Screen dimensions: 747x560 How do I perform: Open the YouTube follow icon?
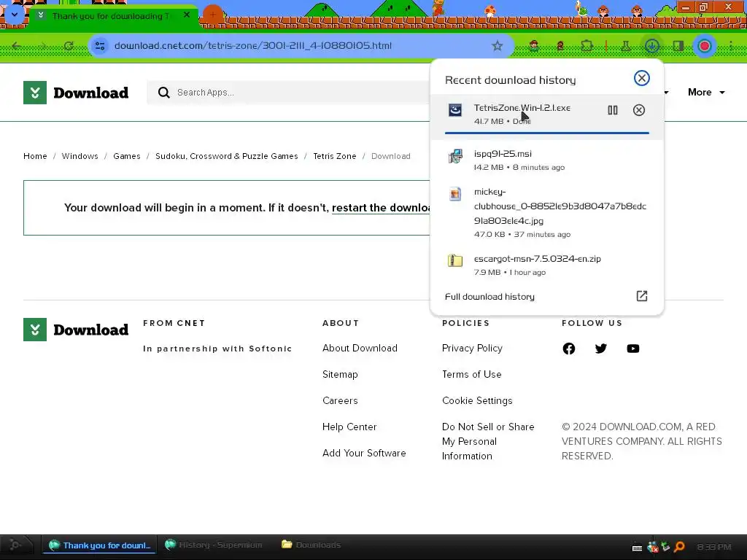click(x=633, y=349)
